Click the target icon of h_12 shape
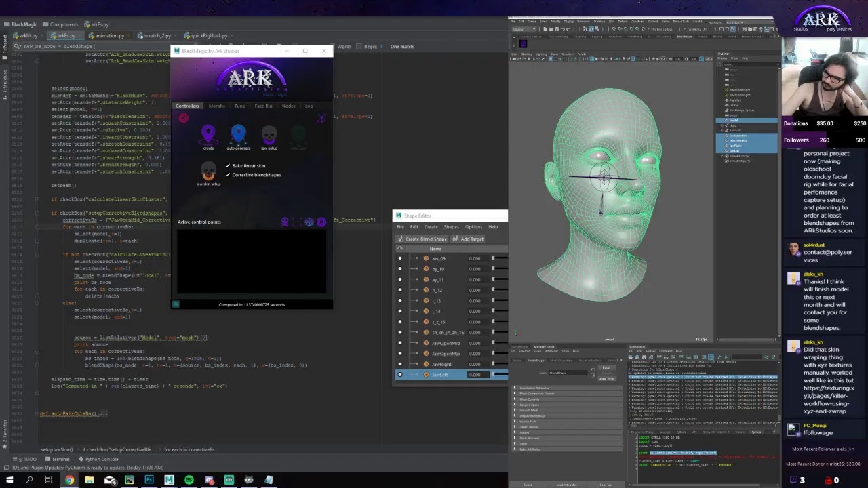This screenshot has height=488, width=868. (x=426, y=290)
